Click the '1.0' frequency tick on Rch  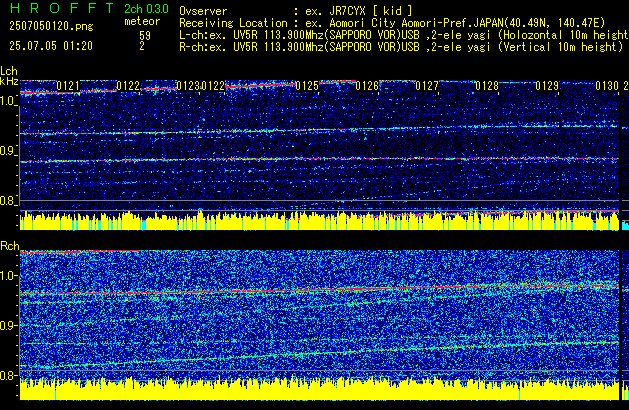pos(8,276)
